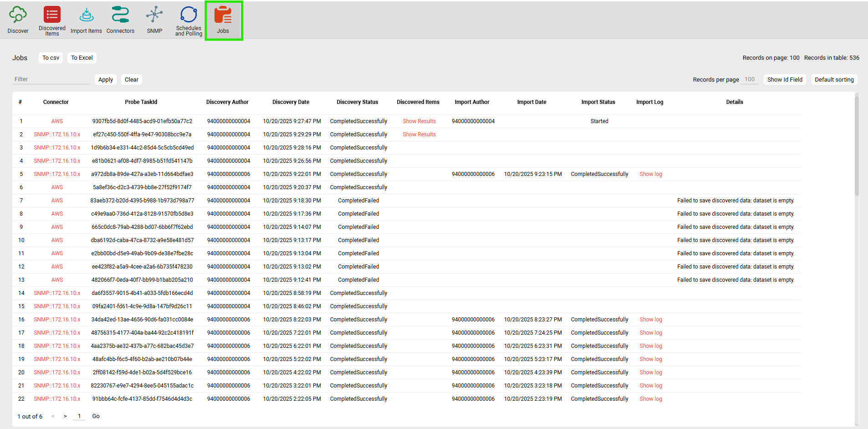Open the Discover section icon

tap(18, 15)
